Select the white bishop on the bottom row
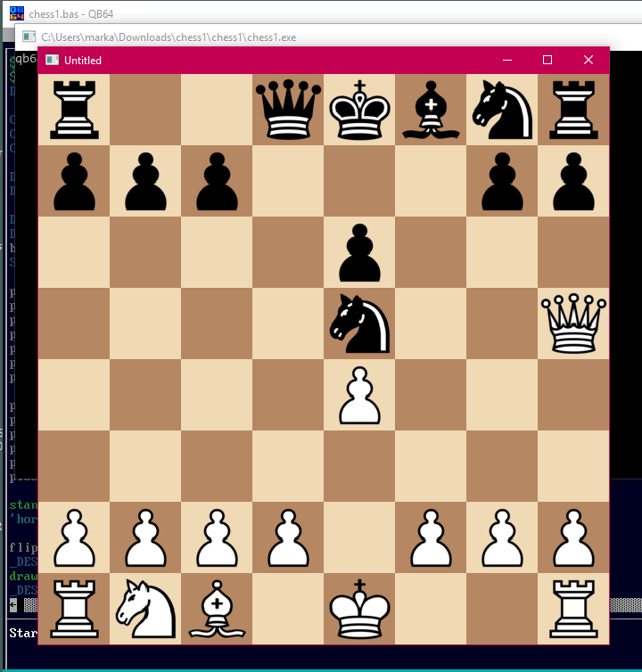 [217, 609]
